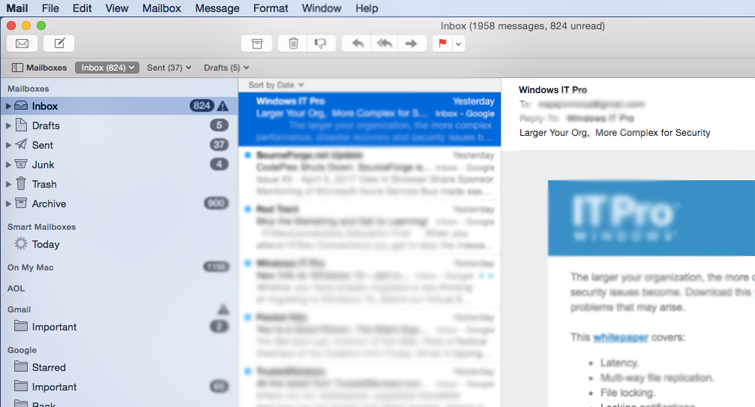Open the Help menu

[x=366, y=8]
